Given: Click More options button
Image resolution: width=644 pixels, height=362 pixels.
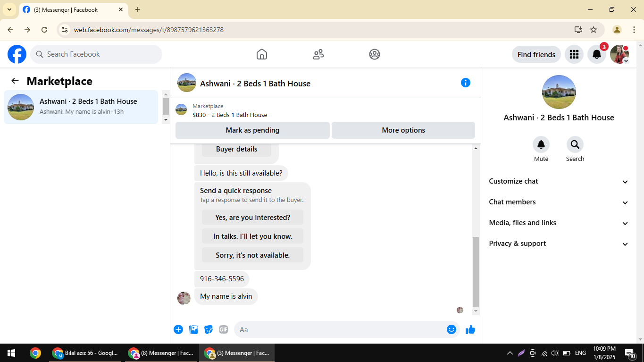Looking at the screenshot, I should pyautogui.click(x=403, y=130).
